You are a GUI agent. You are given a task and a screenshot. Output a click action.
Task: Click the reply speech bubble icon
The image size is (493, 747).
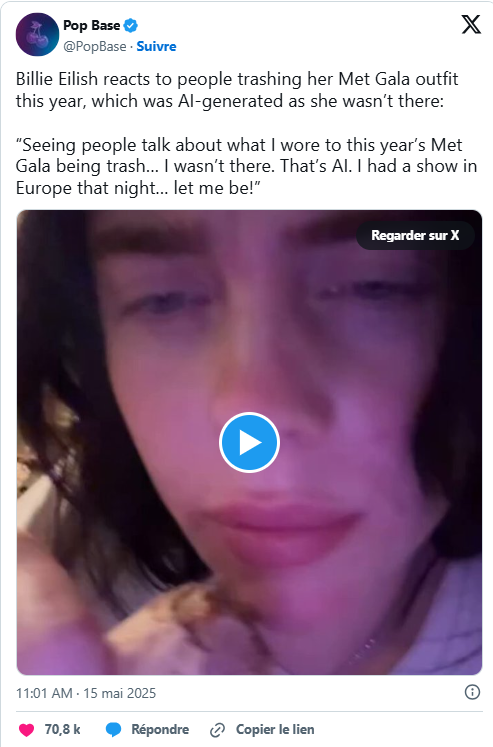113,730
